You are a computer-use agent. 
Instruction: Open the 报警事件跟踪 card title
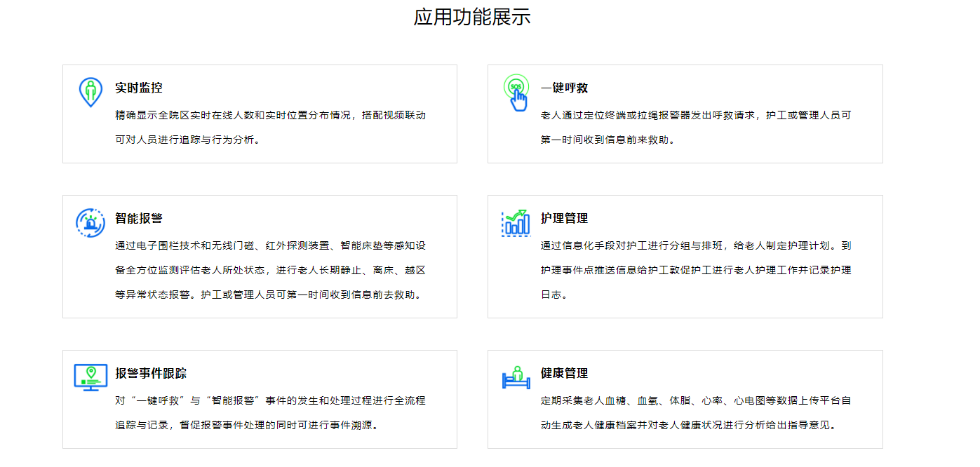pyautogui.click(x=151, y=374)
